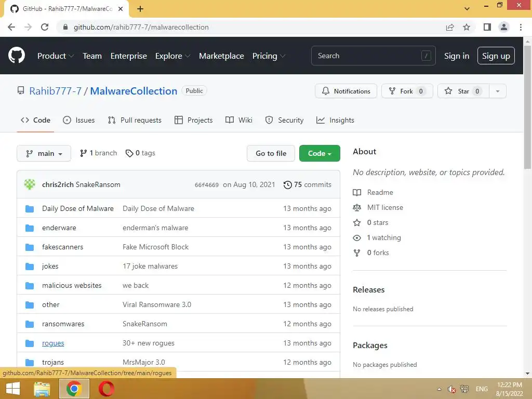View the 75 commits history
The width and height of the screenshot is (532, 399).
(x=308, y=185)
